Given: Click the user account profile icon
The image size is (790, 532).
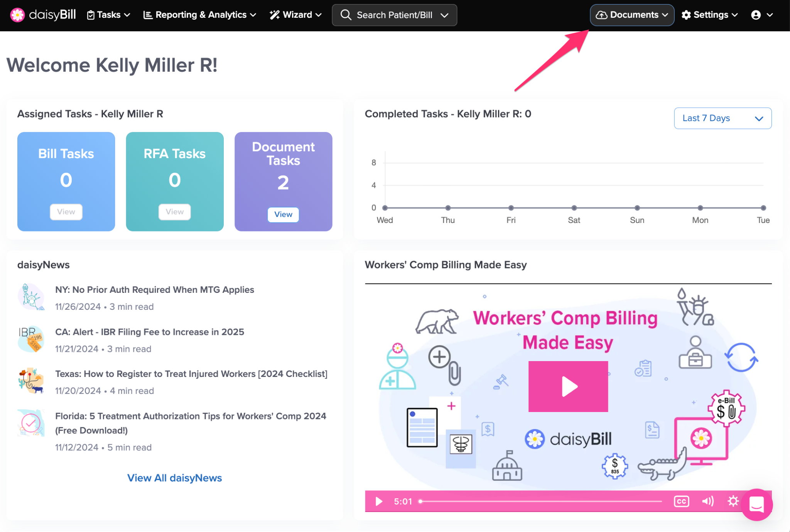Looking at the screenshot, I should tap(756, 15).
